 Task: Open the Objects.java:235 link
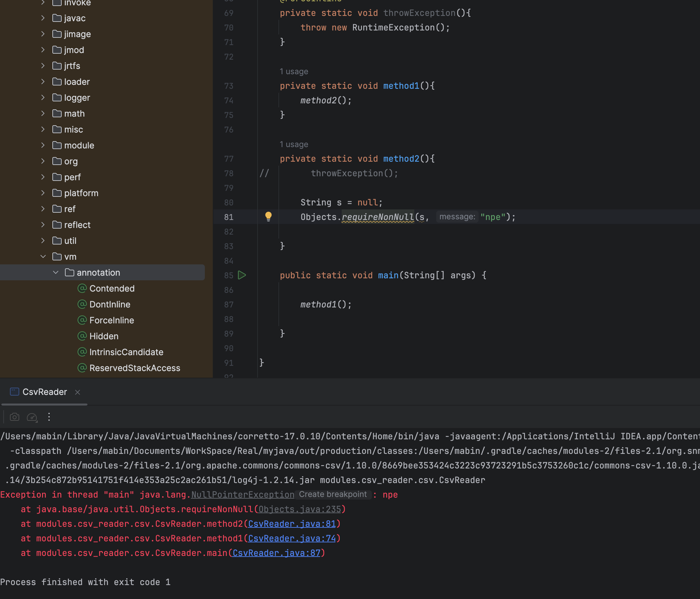[x=300, y=509]
